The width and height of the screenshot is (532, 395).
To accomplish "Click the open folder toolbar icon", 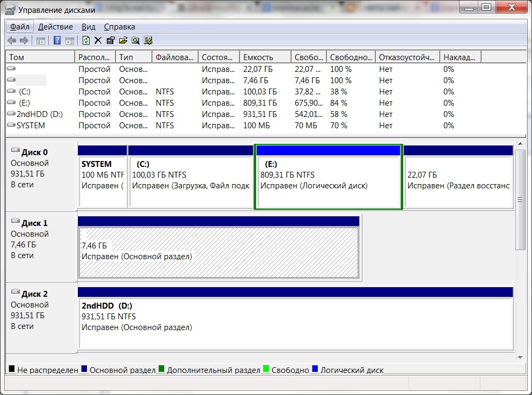I will tap(123, 40).
